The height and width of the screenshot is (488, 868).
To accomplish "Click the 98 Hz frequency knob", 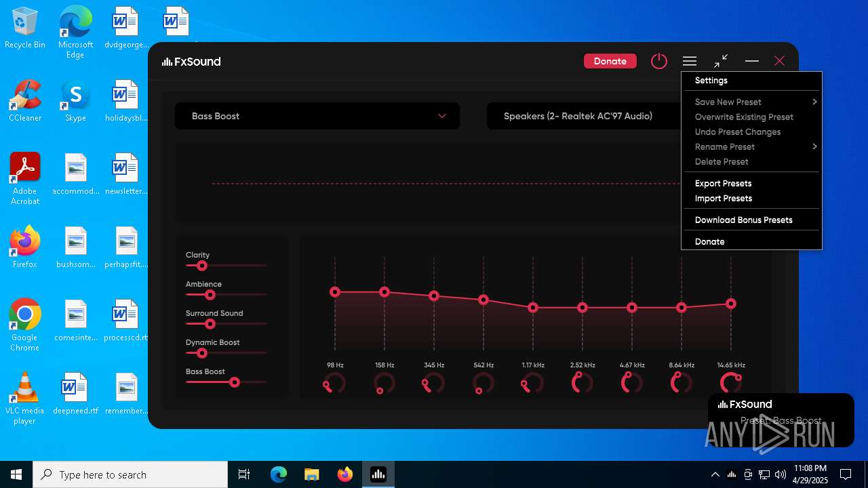I will [335, 383].
